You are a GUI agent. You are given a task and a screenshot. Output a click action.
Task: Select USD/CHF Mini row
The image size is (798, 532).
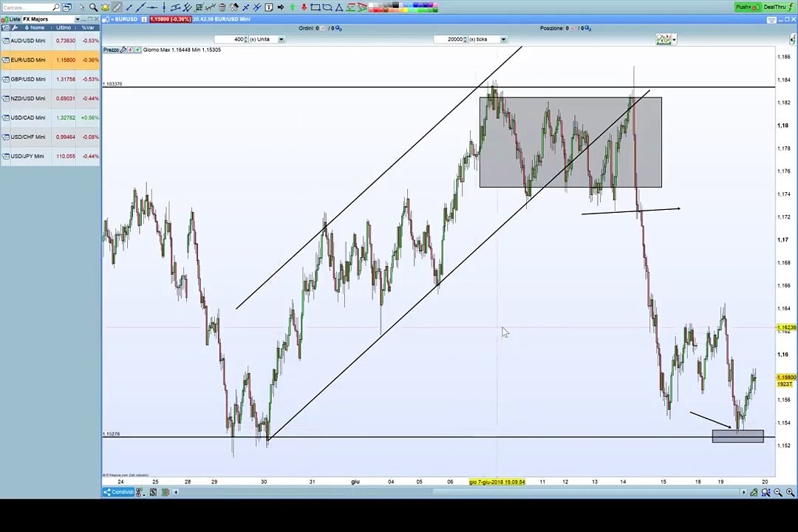coord(50,137)
